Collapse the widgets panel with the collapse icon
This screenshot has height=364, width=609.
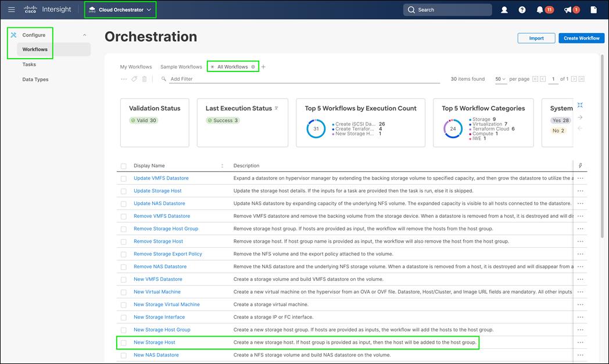point(579,105)
